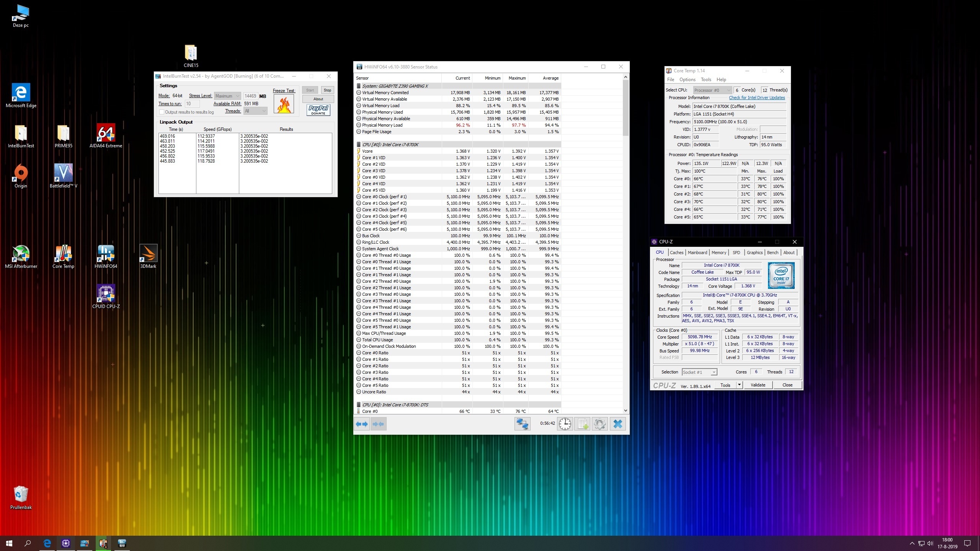Reset HWiNFO timer clock icon
Image resolution: width=980 pixels, height=551 pixels.
coord(565,424)
